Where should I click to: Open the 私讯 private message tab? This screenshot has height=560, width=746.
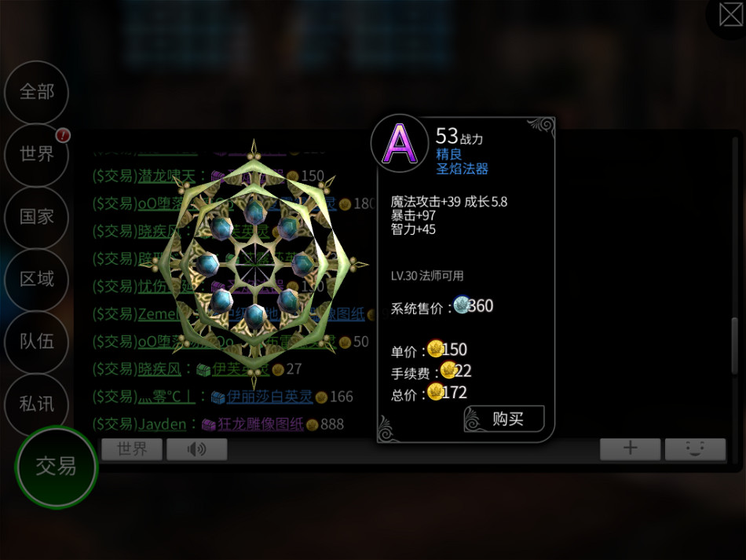pyautogui.click(x=37, y=404)
